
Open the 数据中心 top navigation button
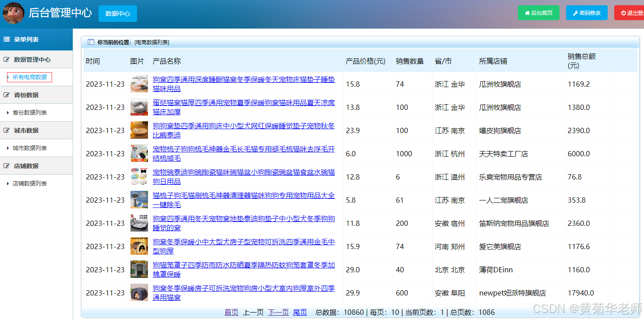(x=118, y=14)
